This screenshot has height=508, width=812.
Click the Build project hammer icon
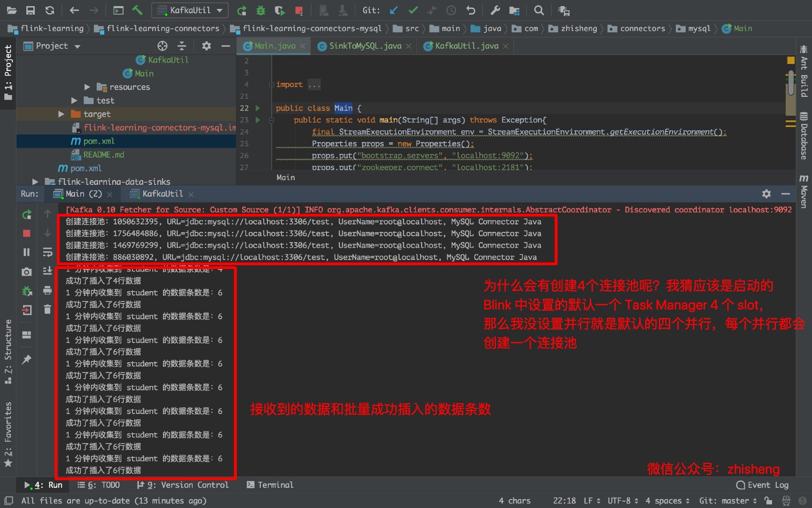click(x=137, y=10)
